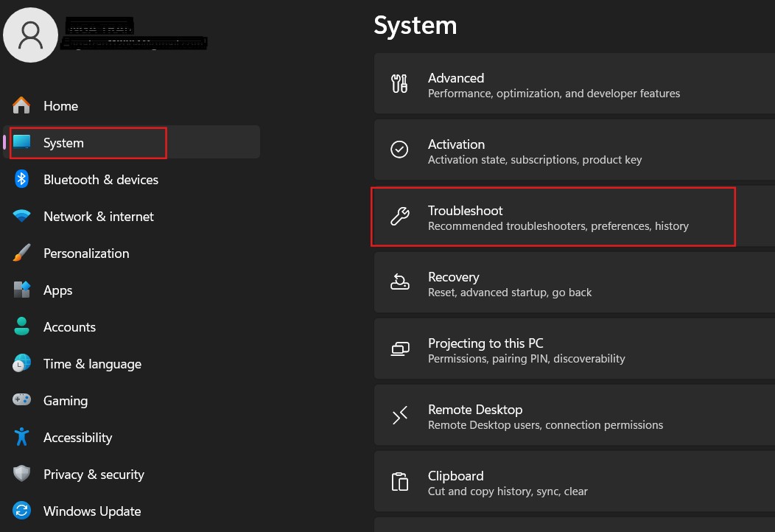Click the Time & language globe icon
This screenshot has width=775, height=532.
click(21, 363)
